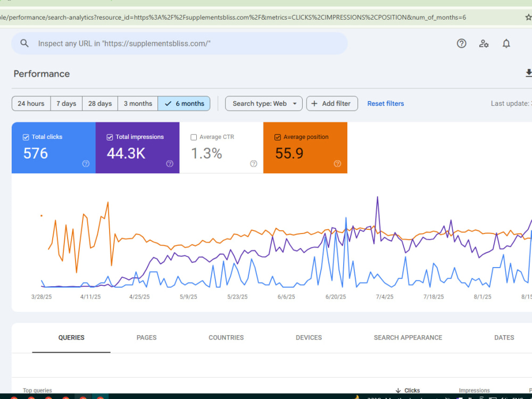The image size is (532, 399).
Task: Click the 7/4/25 date on chart axis
Action: (x=385, y=297)
